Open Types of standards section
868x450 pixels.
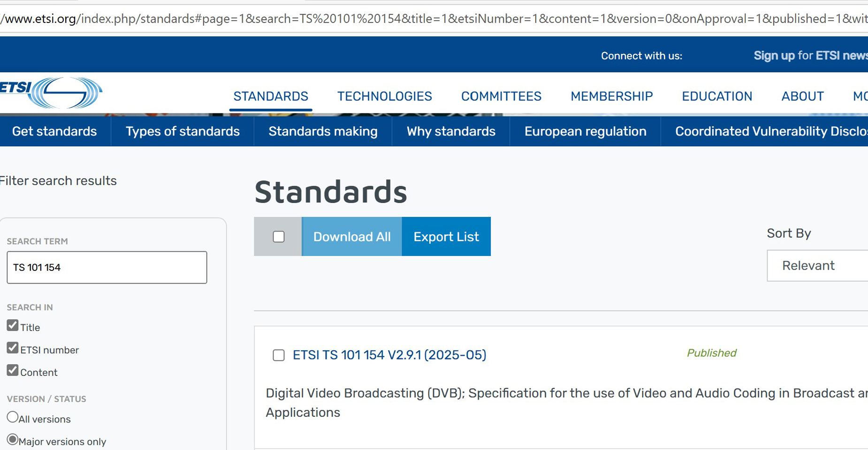coord(183,131)
